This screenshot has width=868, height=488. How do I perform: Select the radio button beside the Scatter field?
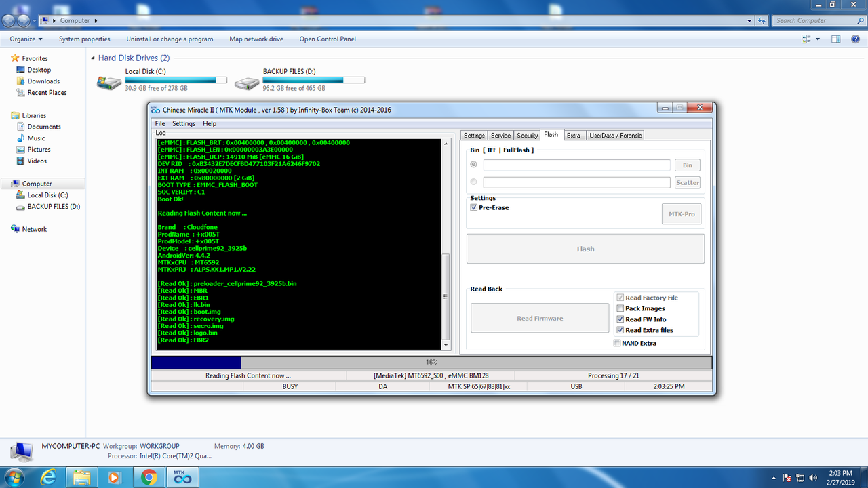(x=473, y=182)
